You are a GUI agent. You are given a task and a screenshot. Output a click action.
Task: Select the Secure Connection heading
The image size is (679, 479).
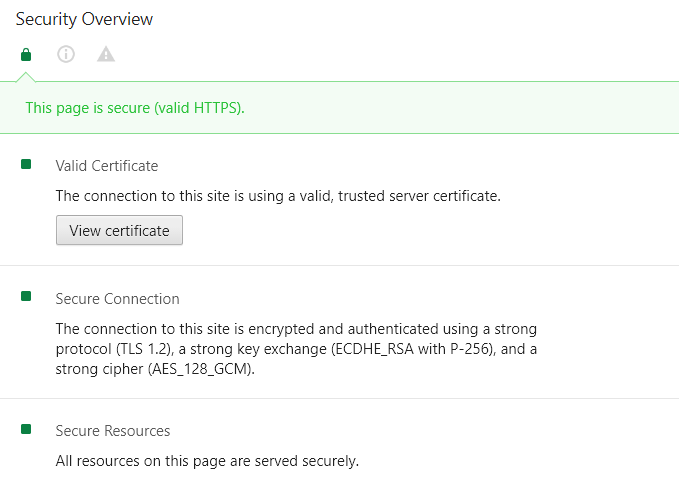(x=118, y=299)
